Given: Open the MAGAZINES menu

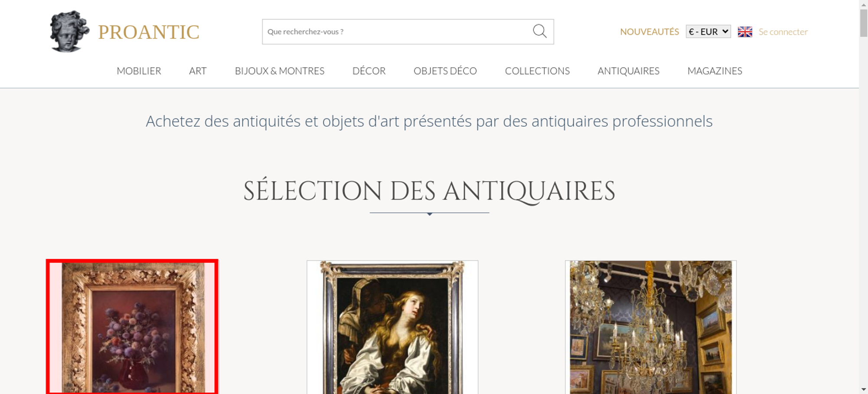Looking at the screenshot, I should point(715,71).
